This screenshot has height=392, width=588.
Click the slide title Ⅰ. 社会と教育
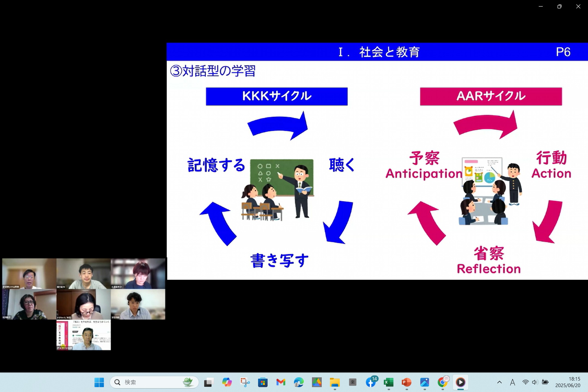(379, 52)
